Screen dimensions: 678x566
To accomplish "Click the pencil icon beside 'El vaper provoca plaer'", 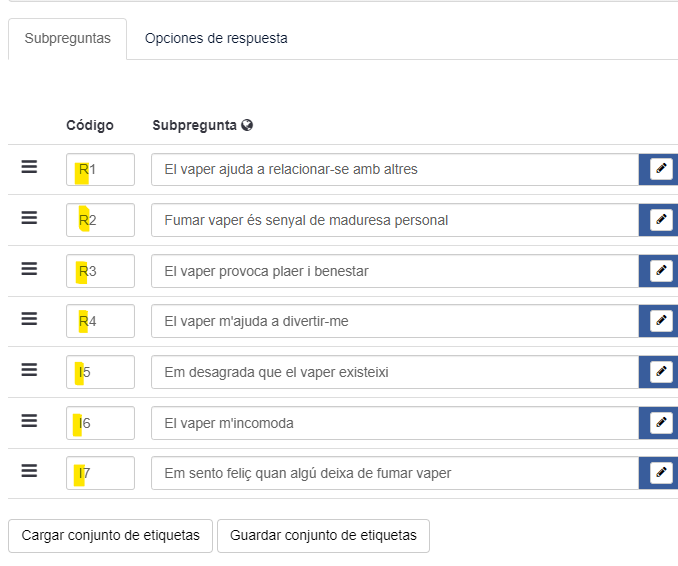I will 660,270.
